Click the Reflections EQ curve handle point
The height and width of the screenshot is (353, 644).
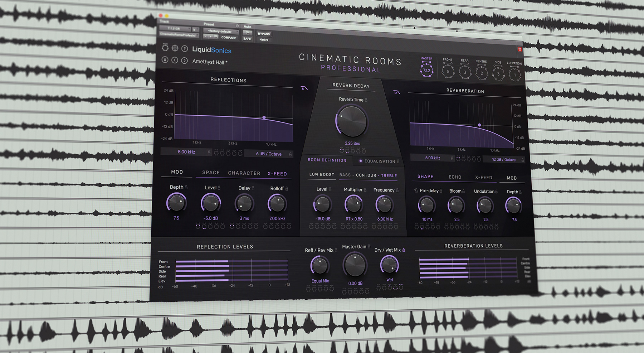coord(264,117)
